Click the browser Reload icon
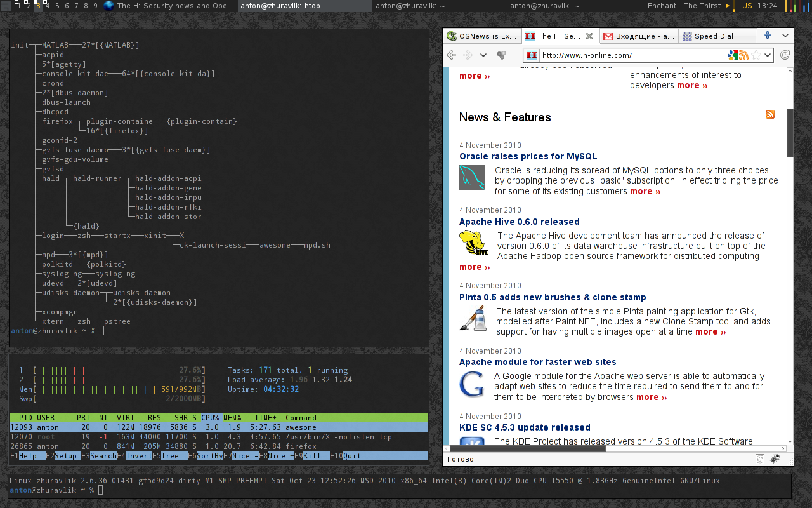 coord(785,55)
